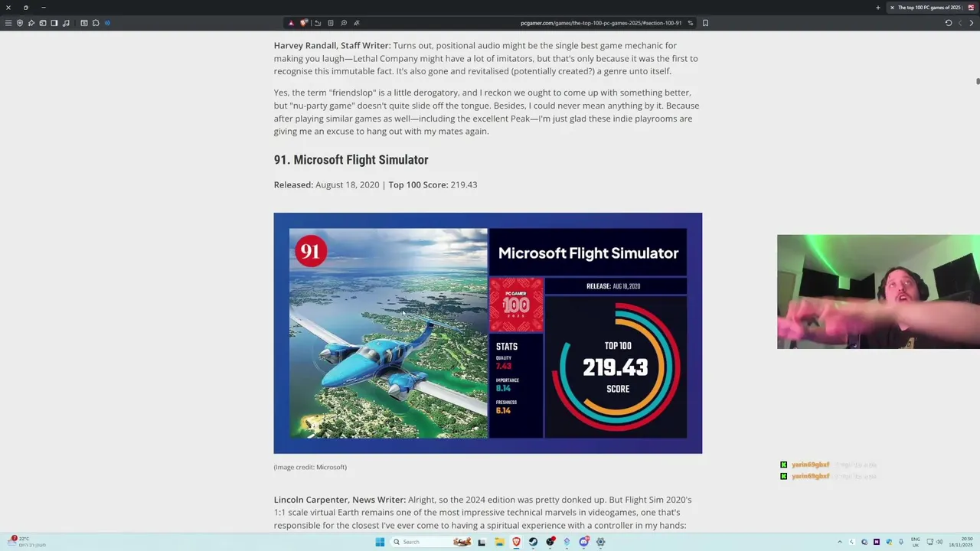This screenshot has height=551, width=980.
Task: Enable reader mode page icon
Action: click(x=331, y=23)
